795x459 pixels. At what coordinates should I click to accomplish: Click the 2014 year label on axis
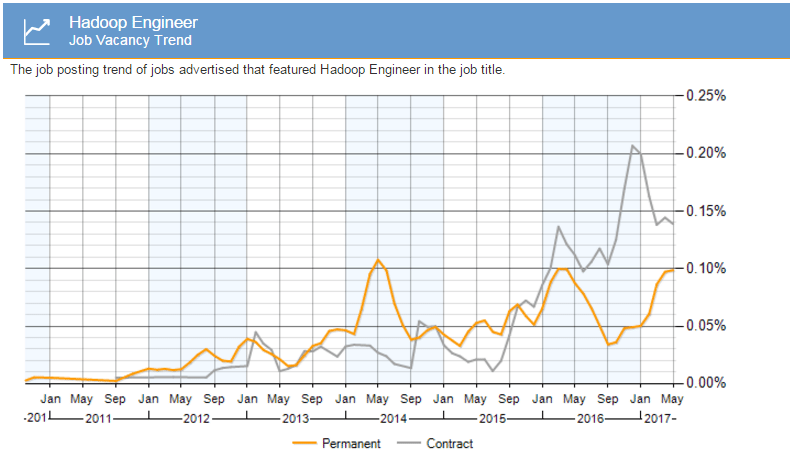tap(394, 419)
